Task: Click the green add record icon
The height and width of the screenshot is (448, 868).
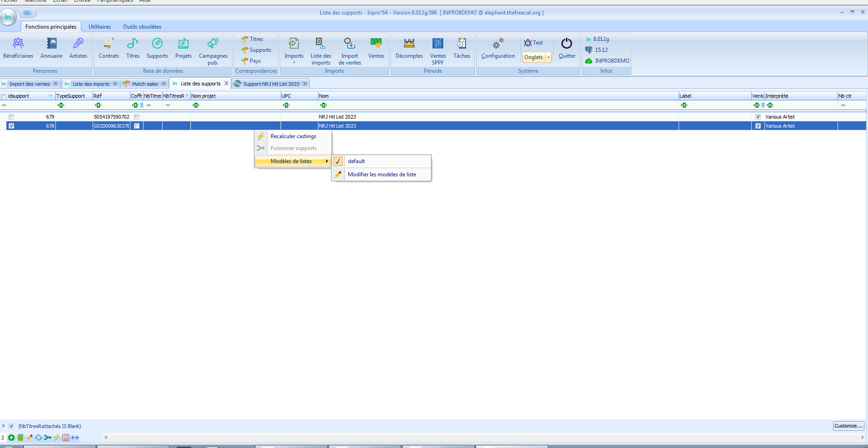Action: pos(11,438)
